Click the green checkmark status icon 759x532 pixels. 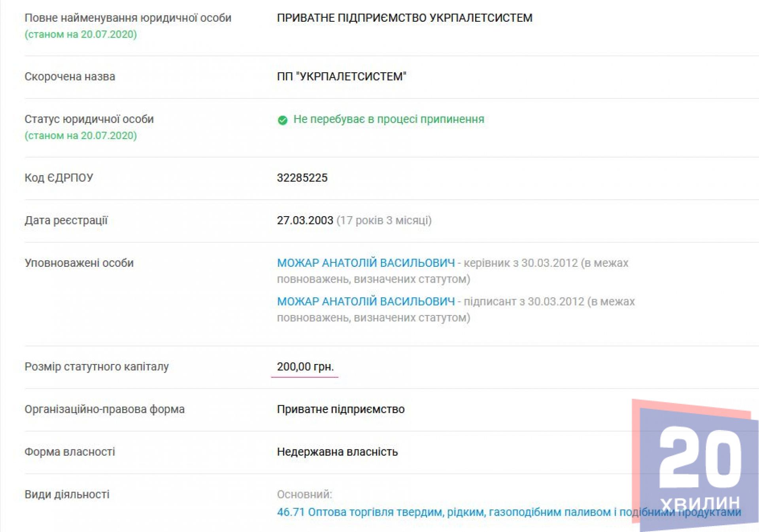point(283,120)
